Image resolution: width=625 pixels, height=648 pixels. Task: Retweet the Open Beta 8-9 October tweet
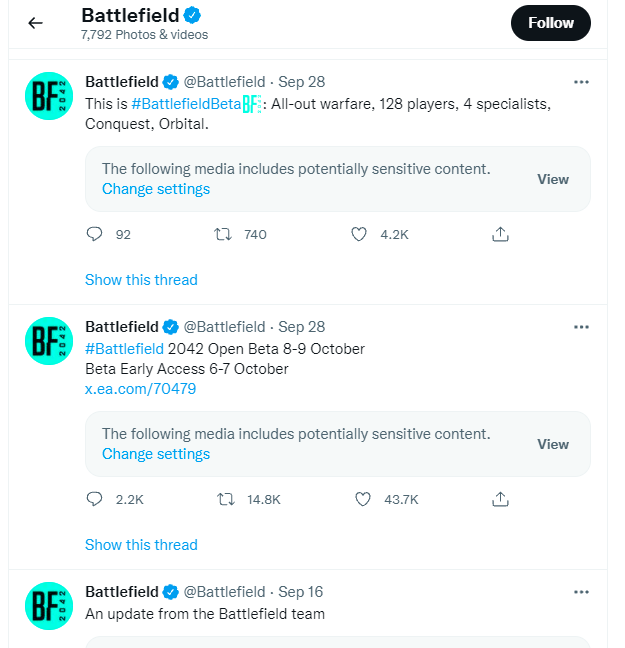(224, 499)
